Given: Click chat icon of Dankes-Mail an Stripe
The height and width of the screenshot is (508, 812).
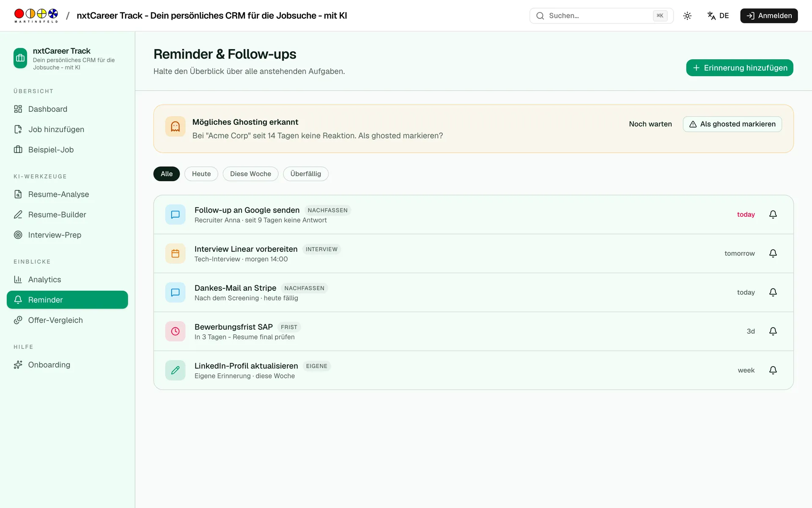Looking at the screenshot, I should click(x=175, y=293).
